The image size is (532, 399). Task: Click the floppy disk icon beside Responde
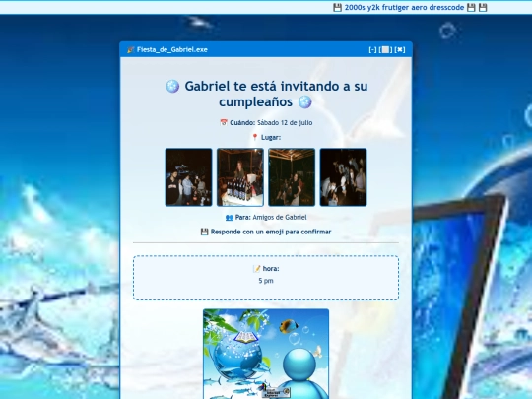[204, 232]
